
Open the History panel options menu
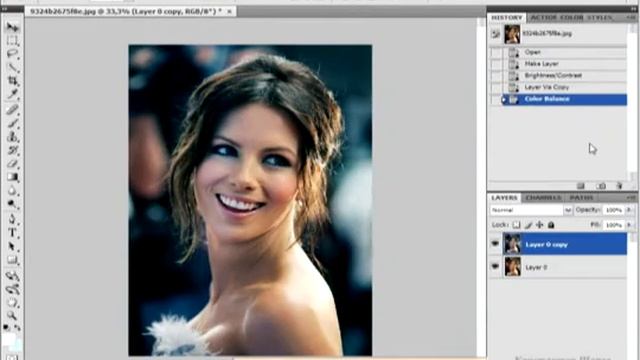coord(631,18)
